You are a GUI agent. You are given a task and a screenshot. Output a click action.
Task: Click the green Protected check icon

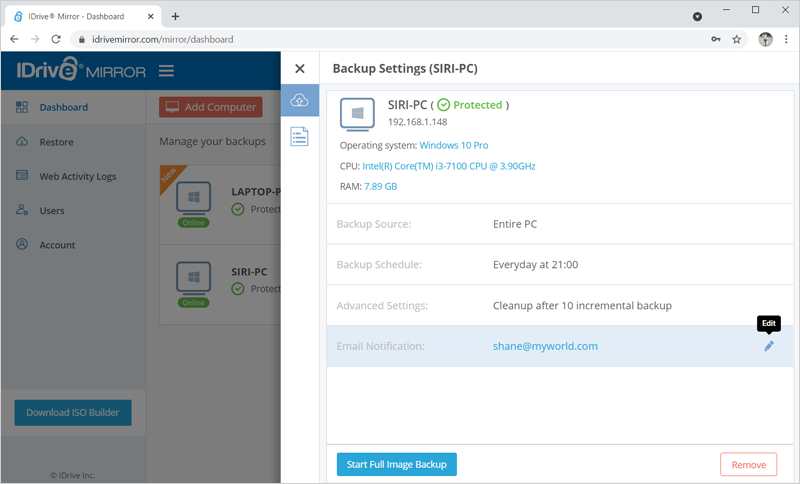[444, 105]
